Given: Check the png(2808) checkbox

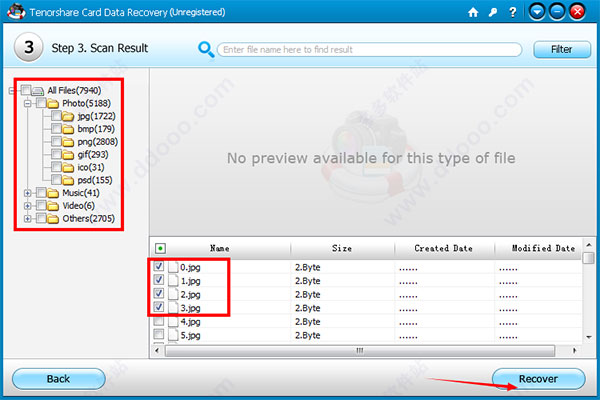Looking at the screenshot, I should point(56,141).
